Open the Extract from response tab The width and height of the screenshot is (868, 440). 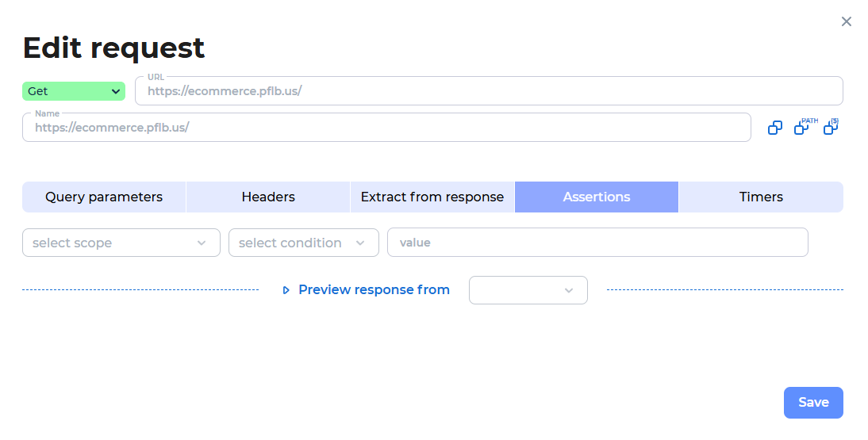pos(432,197)
